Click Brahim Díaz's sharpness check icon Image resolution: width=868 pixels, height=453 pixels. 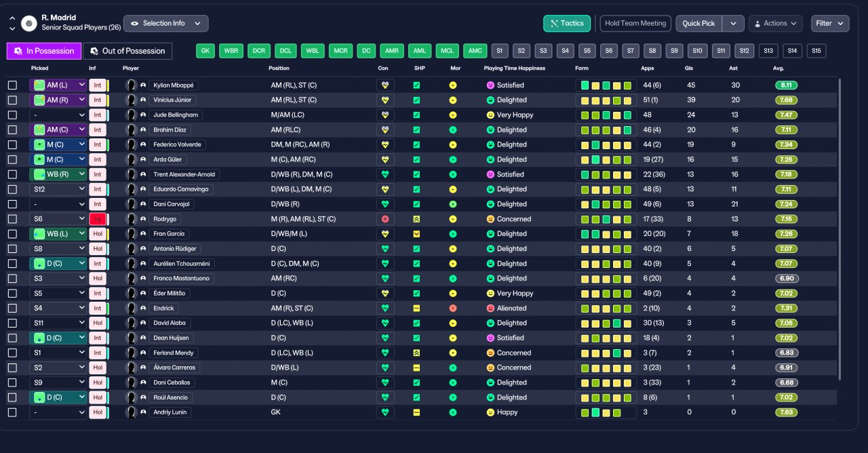(x=416, y=130)
